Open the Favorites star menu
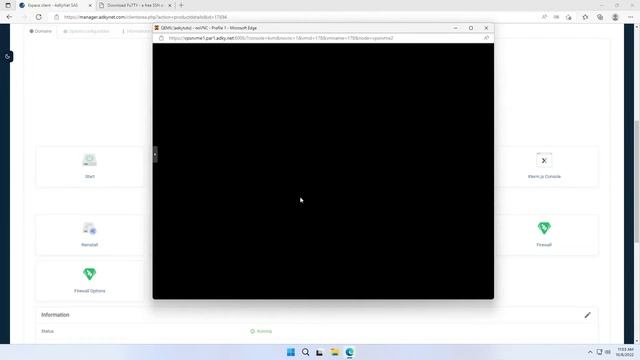640x360 pixels. (585, 17)
